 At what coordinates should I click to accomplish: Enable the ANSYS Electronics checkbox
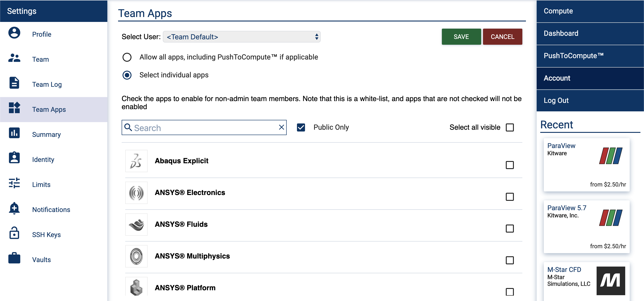point(510,197)
